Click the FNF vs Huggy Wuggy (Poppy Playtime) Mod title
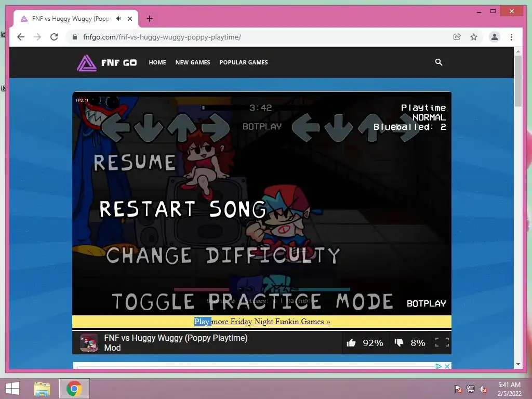 pyautogui.click(x=176, y=343)
